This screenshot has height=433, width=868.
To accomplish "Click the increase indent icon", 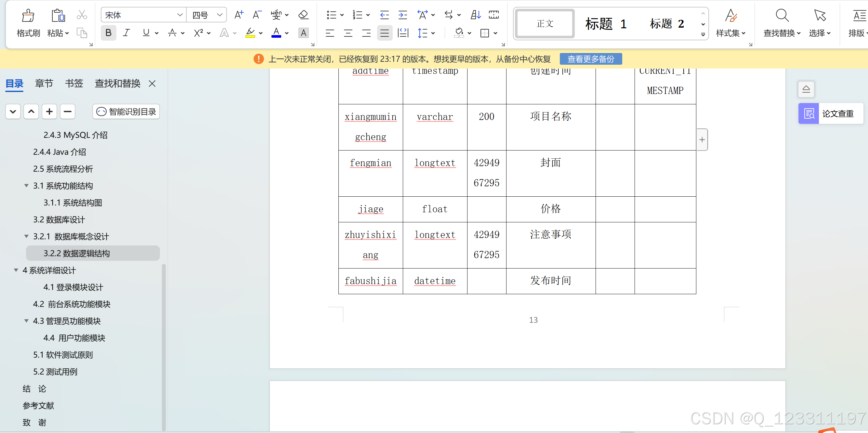I will [402, 15].
